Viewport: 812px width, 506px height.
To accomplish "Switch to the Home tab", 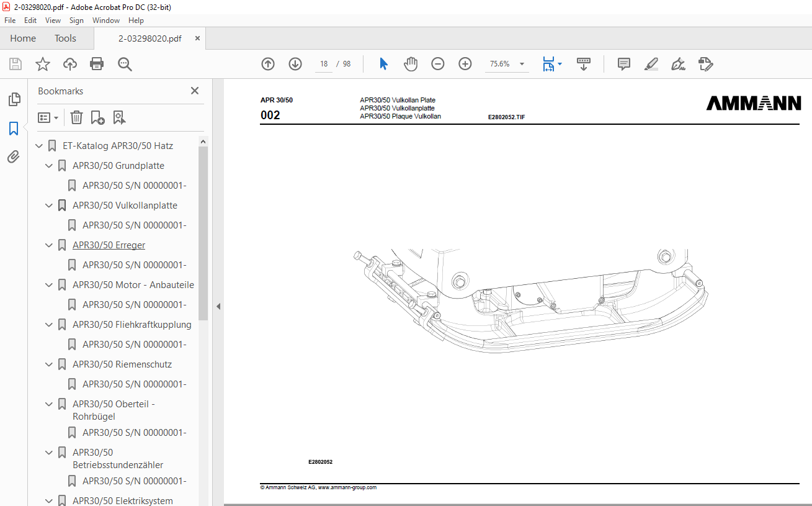I will coord(23,38).
